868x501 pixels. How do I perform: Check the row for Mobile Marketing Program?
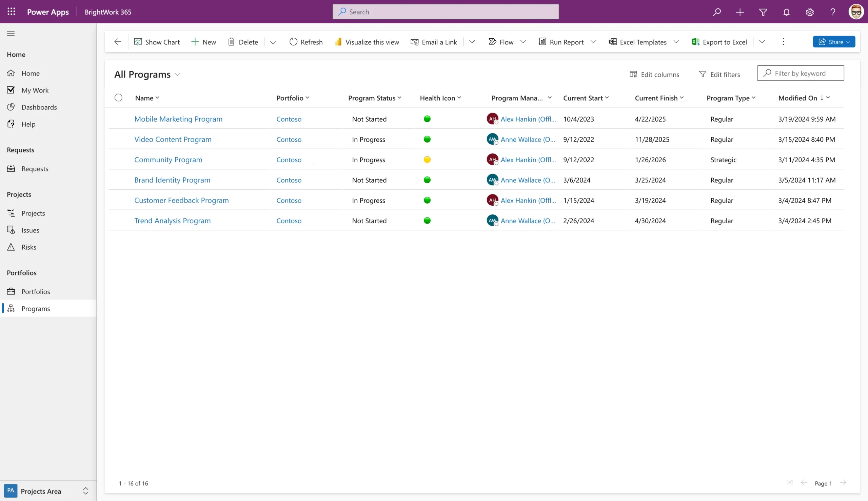click(118, 119)
